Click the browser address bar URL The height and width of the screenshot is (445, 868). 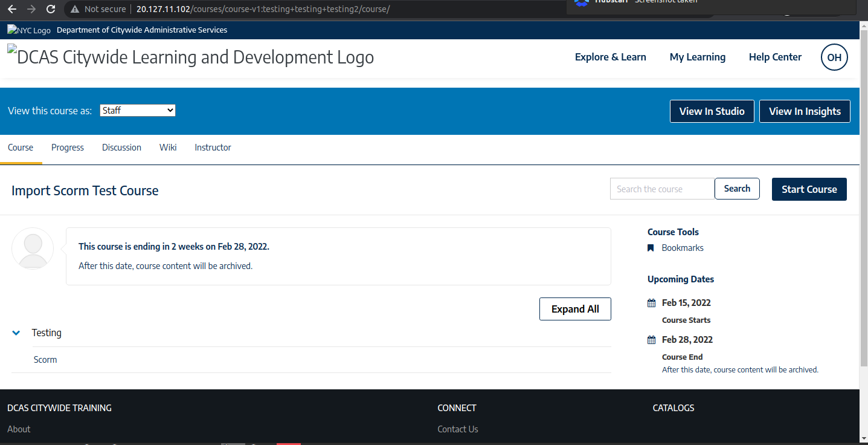tap(263, 9)
